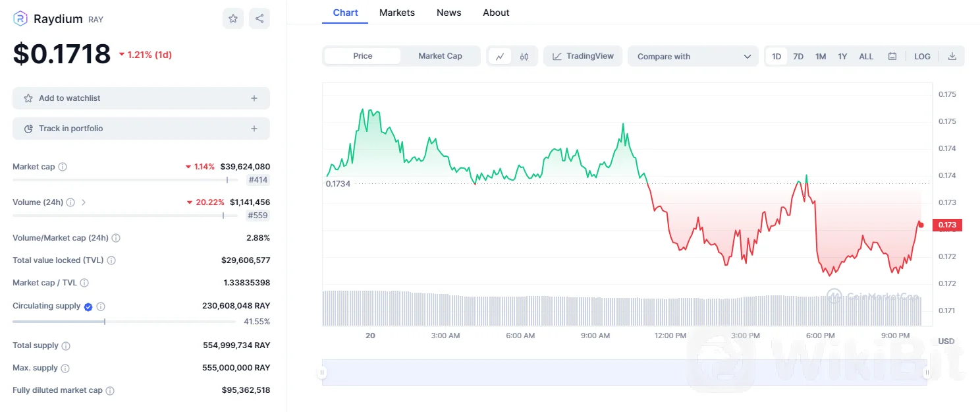Click the verified badge beside Circulating supply
Image resolution: width=980 pixels, height=412 pixels.
88,306
